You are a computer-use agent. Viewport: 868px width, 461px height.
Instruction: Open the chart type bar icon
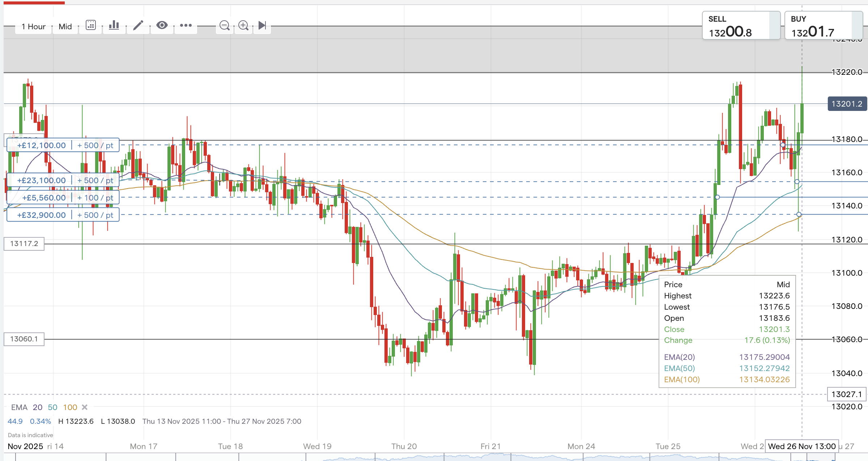tap(114, 25)
